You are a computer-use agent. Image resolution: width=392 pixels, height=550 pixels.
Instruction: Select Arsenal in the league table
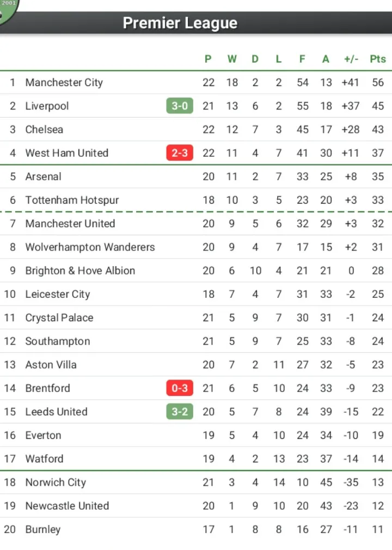[x=196, y=176]
